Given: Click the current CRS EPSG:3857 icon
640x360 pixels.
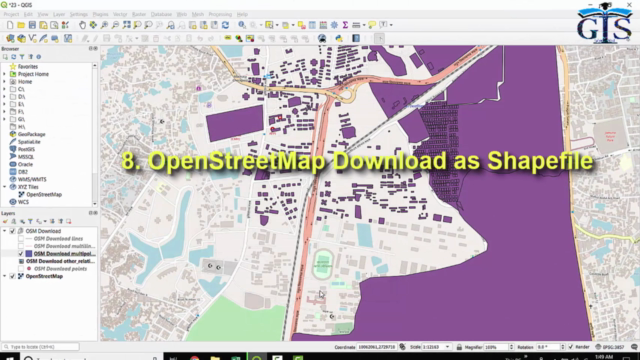Looking at the screenshot, I should 610,347.
